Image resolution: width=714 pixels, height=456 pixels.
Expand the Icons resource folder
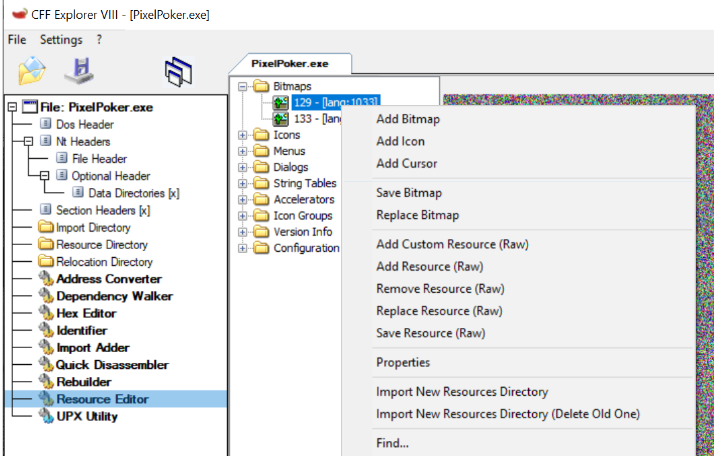click(x=243, y=135)
